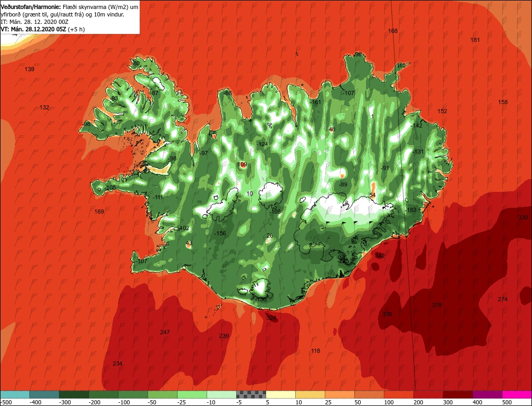Click the land flux value "-108"
Screen dimensions: 532x406
275,212
